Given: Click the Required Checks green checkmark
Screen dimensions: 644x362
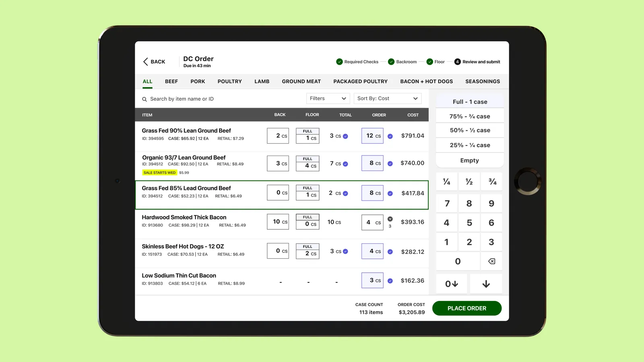Looking at the screenshot, I should (339, 62).
